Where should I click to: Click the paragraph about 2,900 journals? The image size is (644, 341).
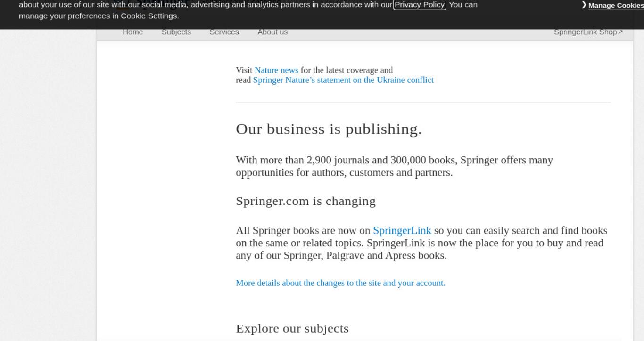pyautogui.click(x=394, y=166)
